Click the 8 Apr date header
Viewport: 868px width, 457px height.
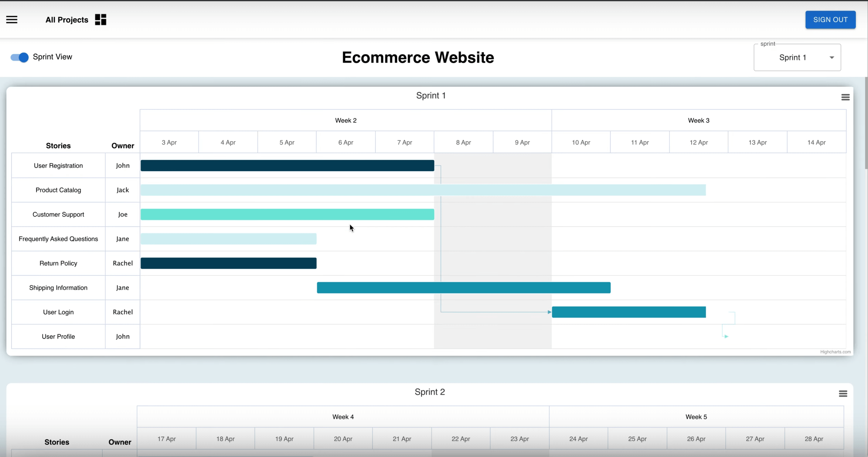pos(463,142)
